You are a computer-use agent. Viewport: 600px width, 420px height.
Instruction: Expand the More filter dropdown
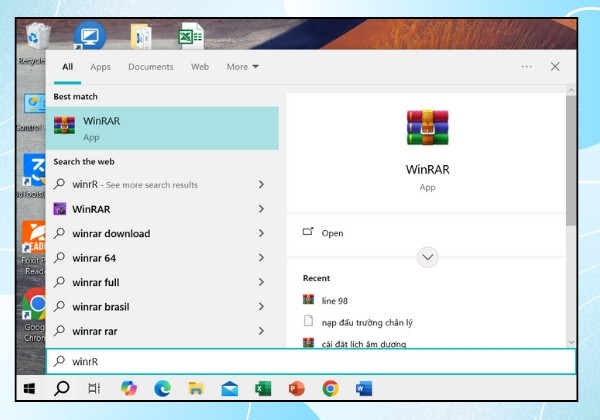click(243, 67)
